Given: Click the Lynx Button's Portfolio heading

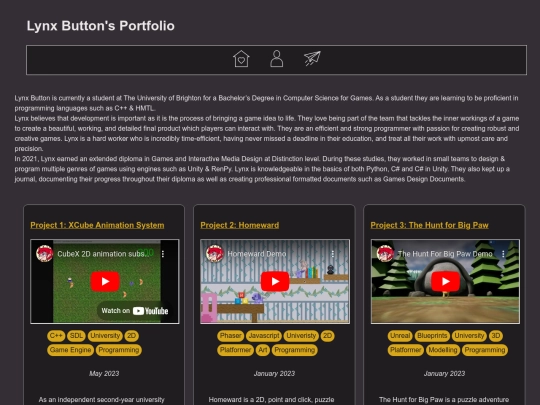Looking at the screenshot, I should [x=101, y=26].
